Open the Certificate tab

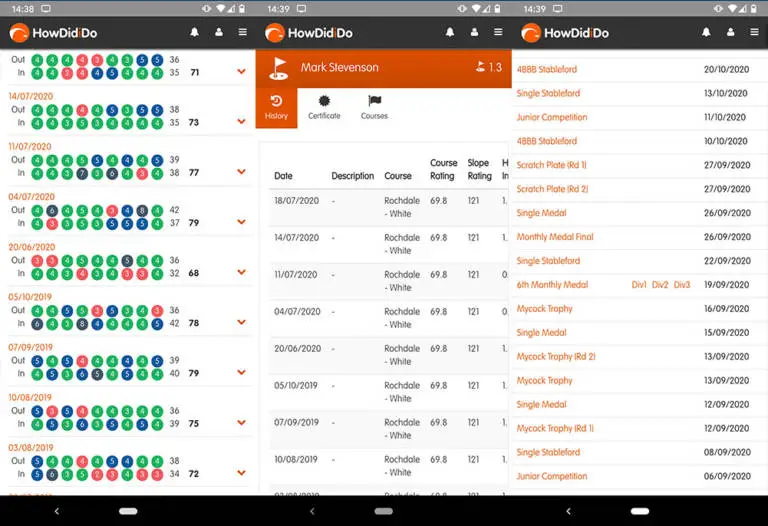pos(324,108)
